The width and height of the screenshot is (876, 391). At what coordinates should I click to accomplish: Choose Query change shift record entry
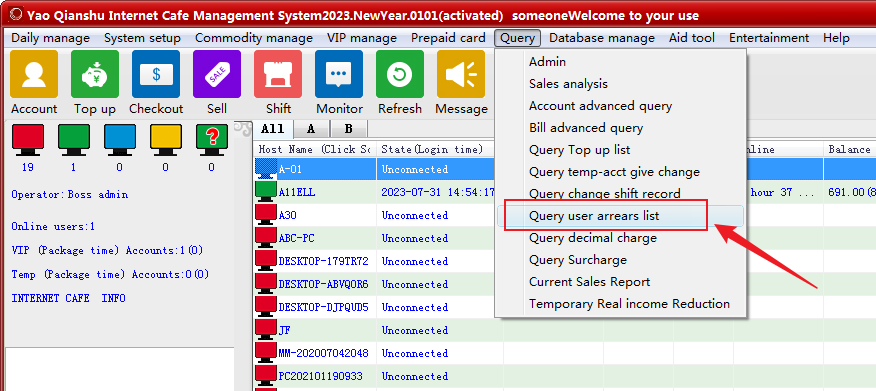click(x=620, y=194)
